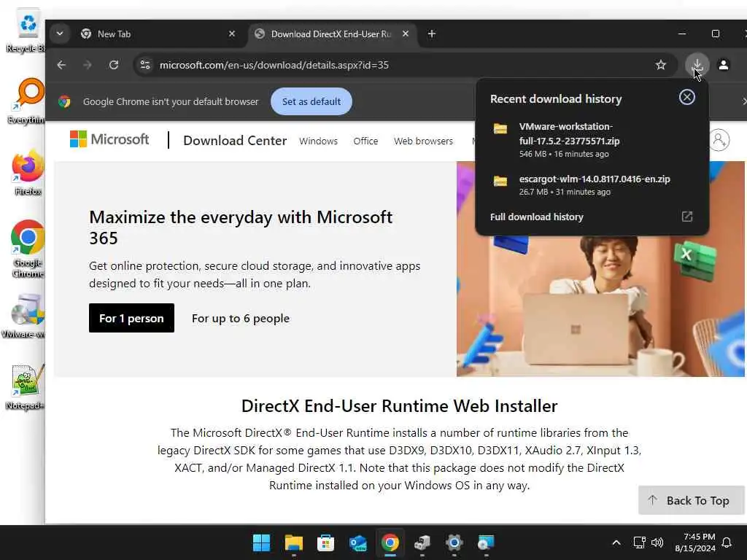
Task: Open Full download history
Action: pyautogui.click(x=536, y=217)
